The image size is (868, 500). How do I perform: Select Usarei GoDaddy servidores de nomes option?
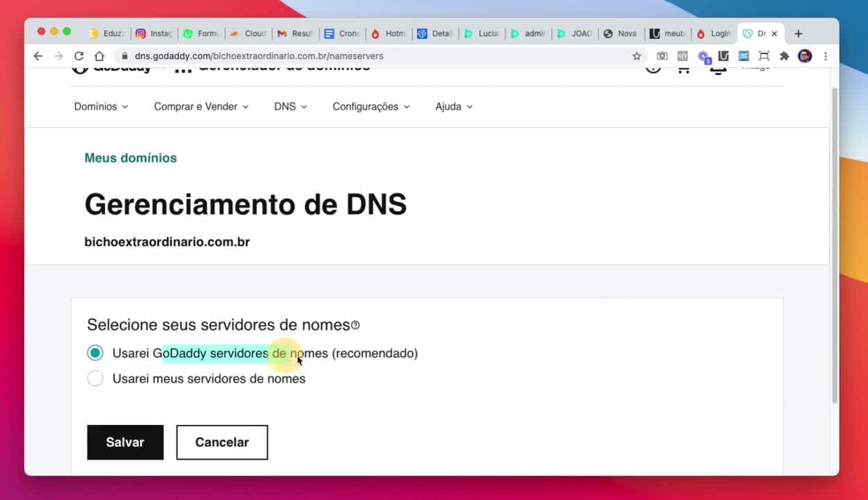[x=95, y=353]
